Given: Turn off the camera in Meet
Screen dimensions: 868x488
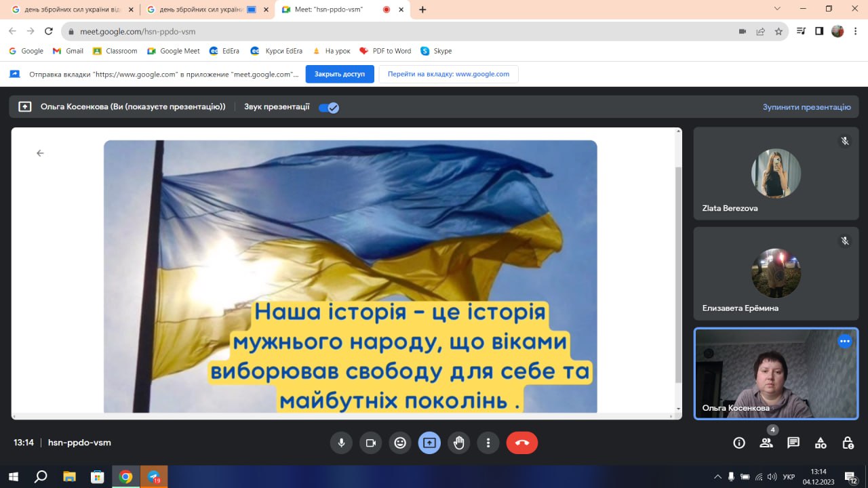Looking at the screenshot, I should [371, 443].
